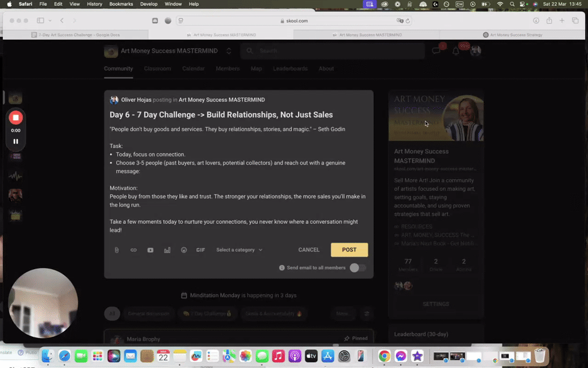
Task: Launch Google Chrome from the Dock
Action: point(384,355)
